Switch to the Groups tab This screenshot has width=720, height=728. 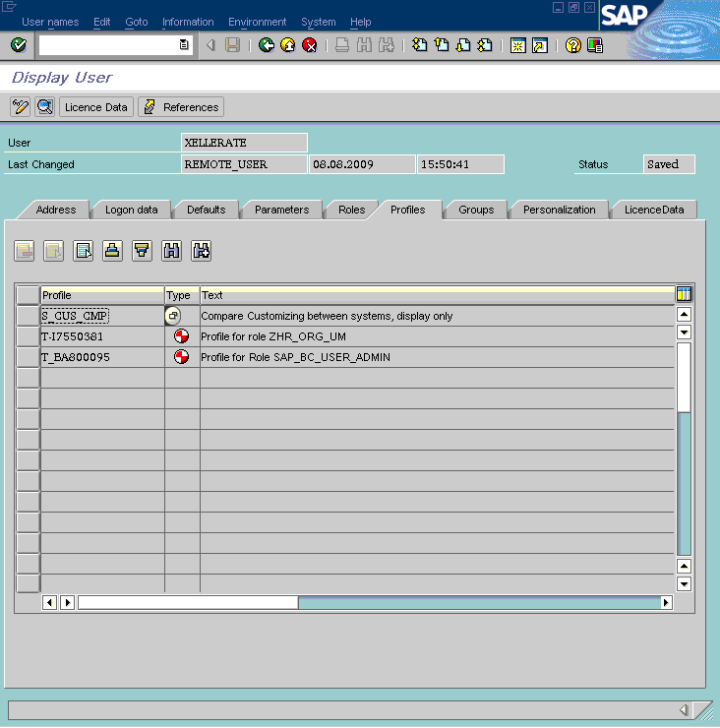coord(476,210)
